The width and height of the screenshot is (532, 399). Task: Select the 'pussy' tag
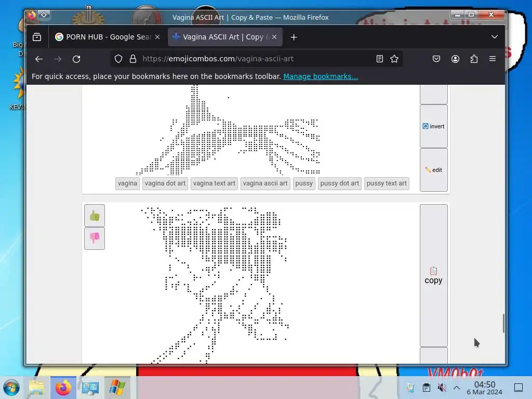(304, 183)
